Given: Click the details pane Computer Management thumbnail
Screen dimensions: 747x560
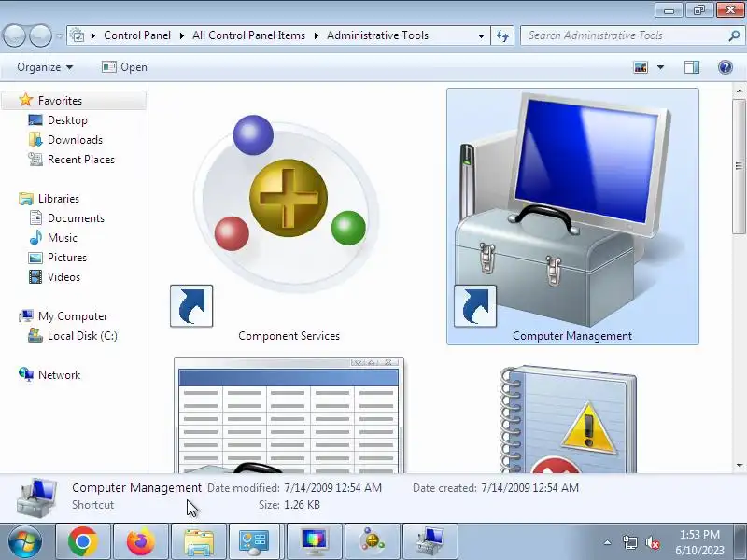Looking at the screenshot, I should click(37, 497).
